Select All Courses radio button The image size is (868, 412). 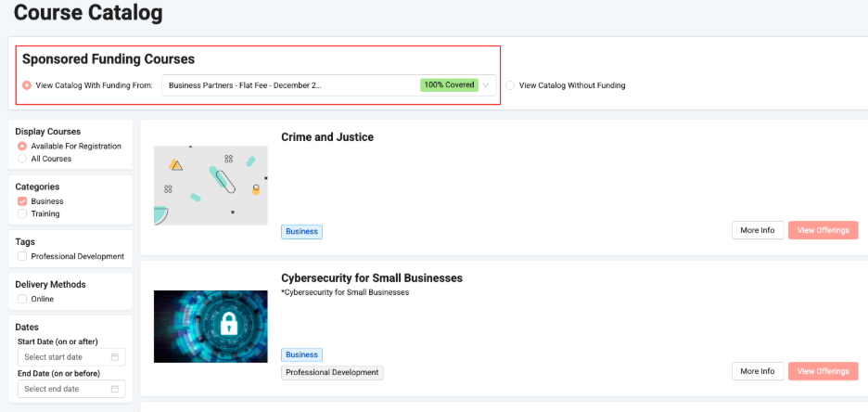22,159
